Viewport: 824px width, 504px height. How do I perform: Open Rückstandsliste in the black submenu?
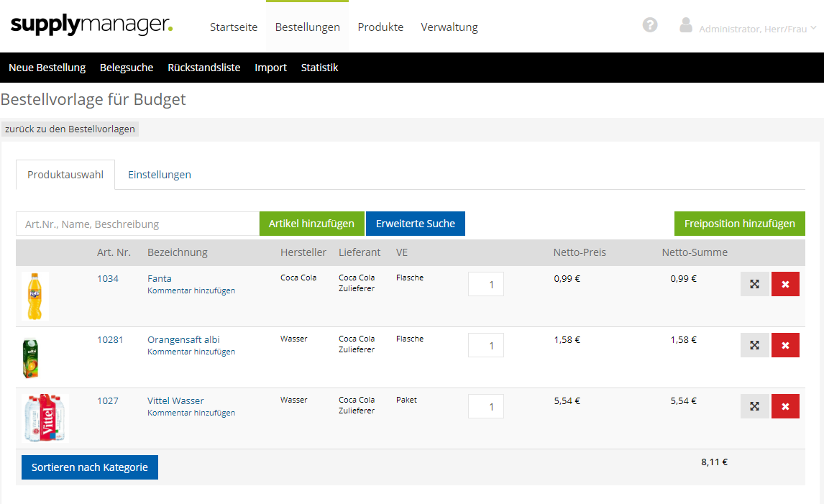point(204,68)
